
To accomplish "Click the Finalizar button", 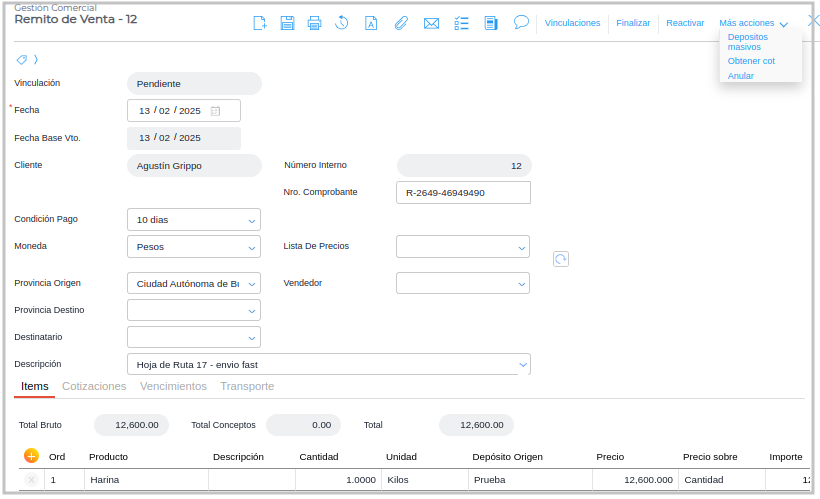I will point(633,23).
